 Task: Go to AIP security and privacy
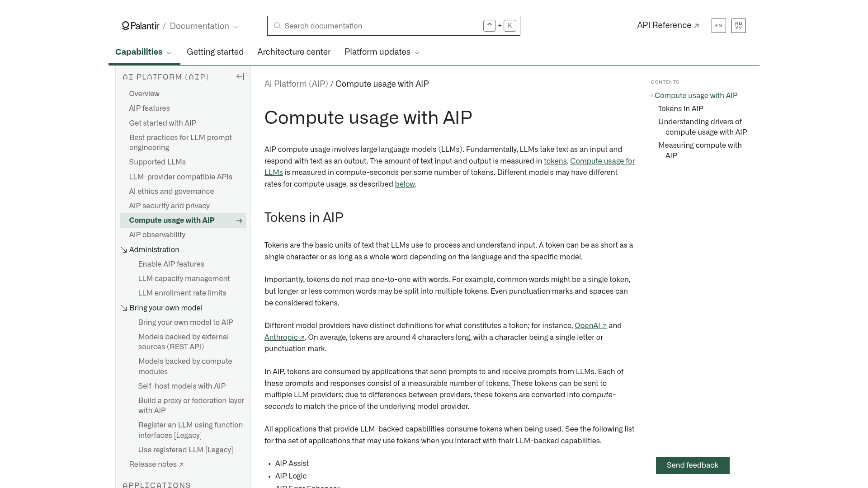[169, 206]
